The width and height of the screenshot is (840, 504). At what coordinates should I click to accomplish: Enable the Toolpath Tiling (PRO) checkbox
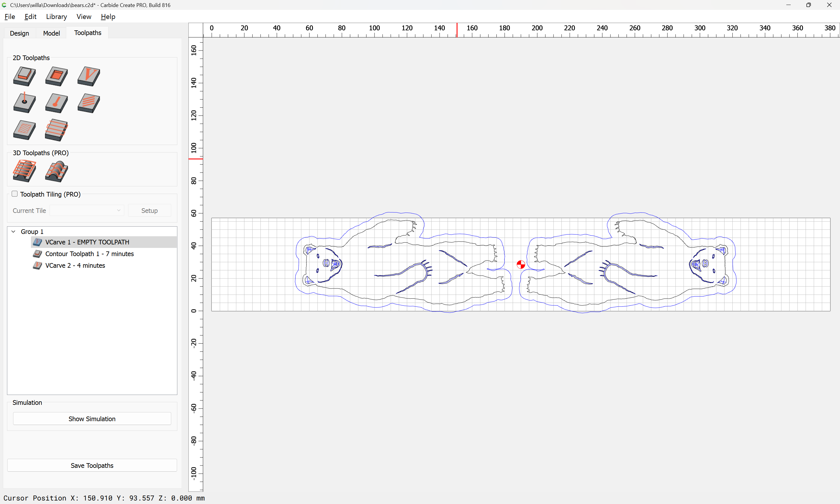15,194
